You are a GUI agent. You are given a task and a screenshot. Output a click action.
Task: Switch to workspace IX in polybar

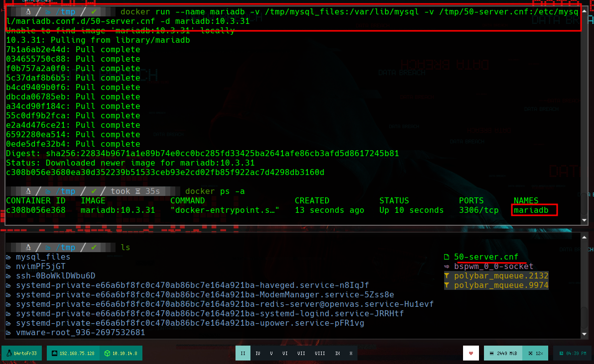coord(337,353)
